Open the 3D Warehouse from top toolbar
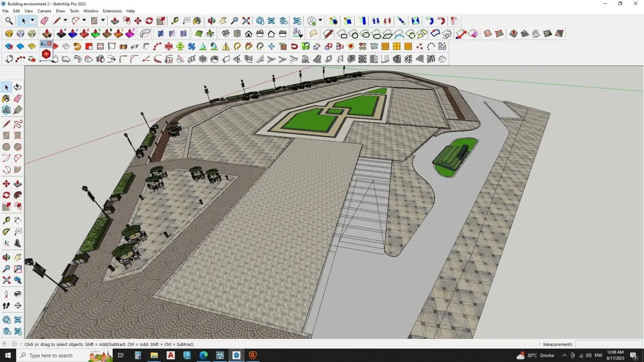 260,21
